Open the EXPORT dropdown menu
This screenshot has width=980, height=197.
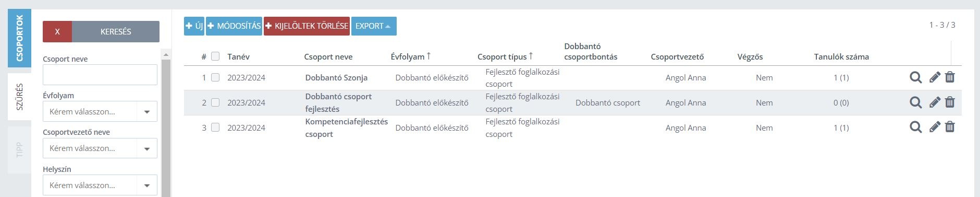pyautogui.click(x=374, y=26)
